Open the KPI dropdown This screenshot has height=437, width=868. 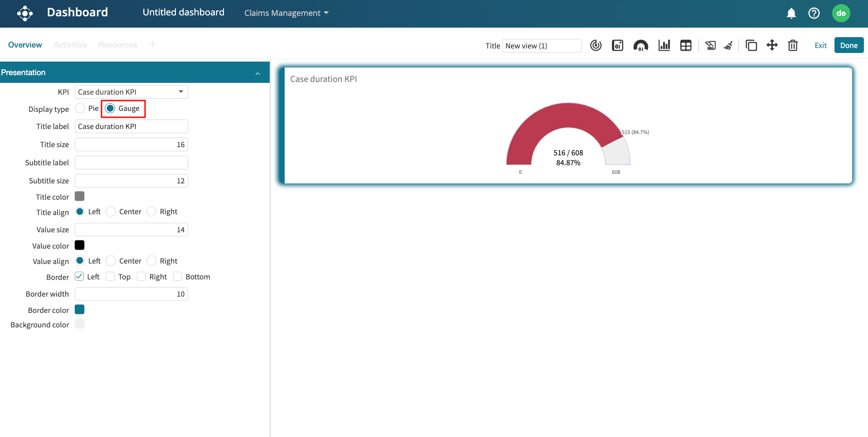[131, 92]
